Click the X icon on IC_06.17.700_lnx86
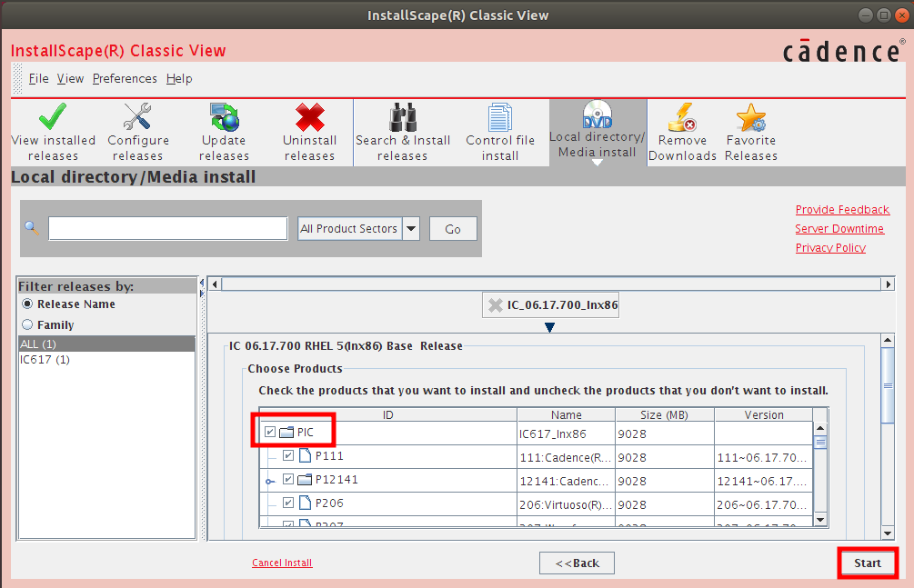This screenshot has width=914, height=588. (496, 304)
